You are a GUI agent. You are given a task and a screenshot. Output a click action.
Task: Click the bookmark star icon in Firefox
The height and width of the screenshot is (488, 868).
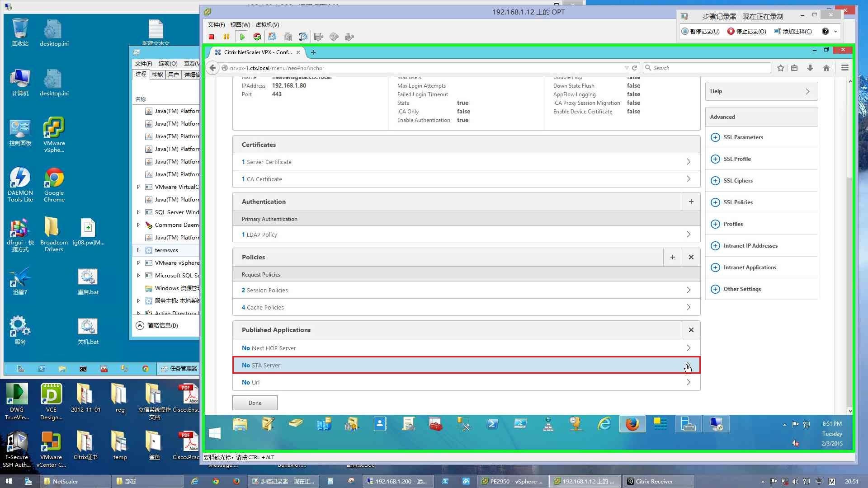point(781,68)
